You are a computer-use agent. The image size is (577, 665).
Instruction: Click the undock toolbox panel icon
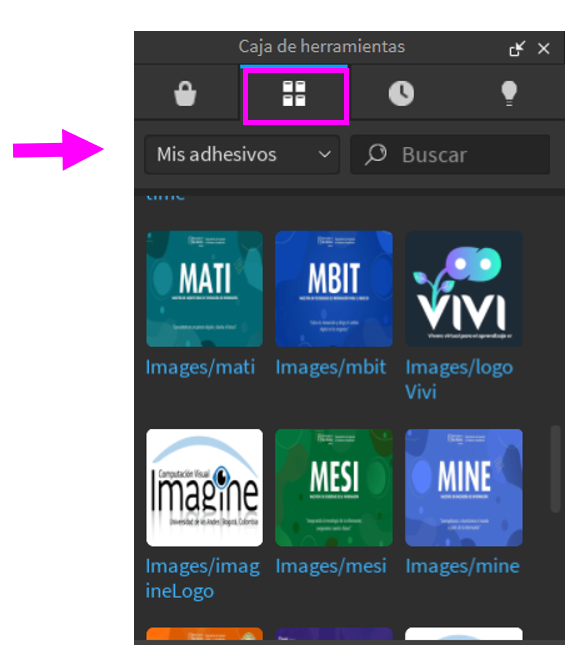[x=517, y=48]
